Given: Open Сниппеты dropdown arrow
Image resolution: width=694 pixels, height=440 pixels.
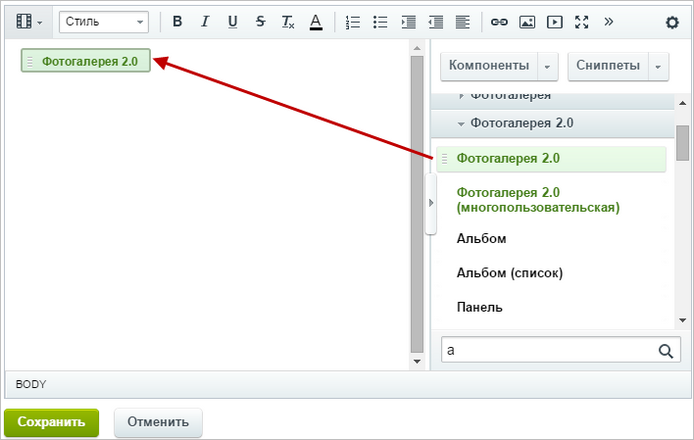Looking at the screenshot, I should 658,66.
